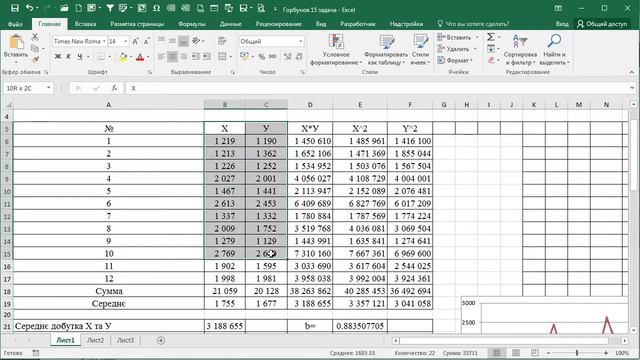The height and width of the screenshot is (360, 640).
Task: Toggle italic formatting (К)
Action: click(69, 56)
